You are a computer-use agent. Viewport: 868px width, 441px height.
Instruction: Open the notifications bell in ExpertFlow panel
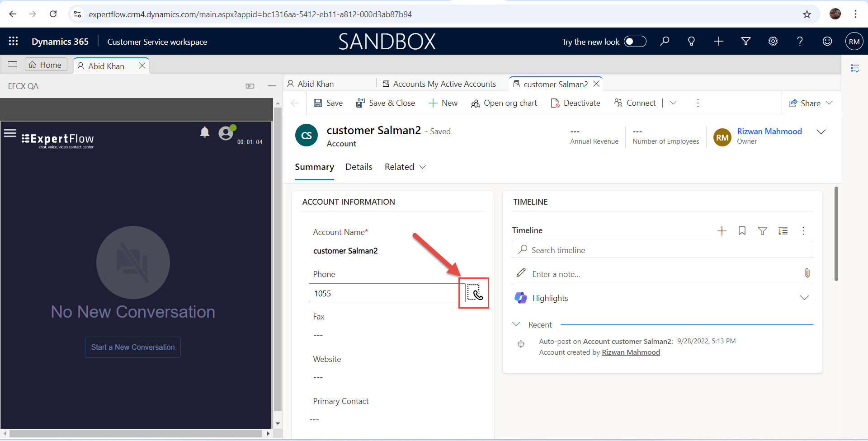(205, 132)
